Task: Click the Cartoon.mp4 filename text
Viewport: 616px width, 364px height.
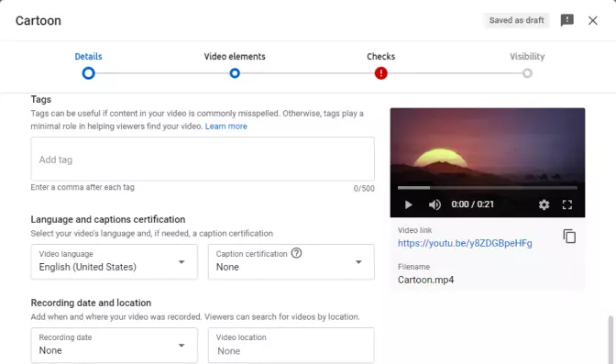Action: [425, 280]
